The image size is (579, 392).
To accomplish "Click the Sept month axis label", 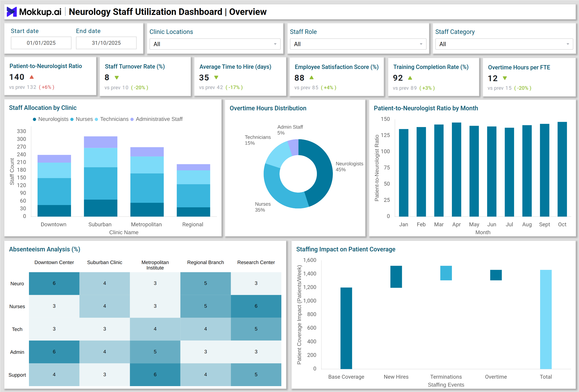I will (x=544, y=225).
